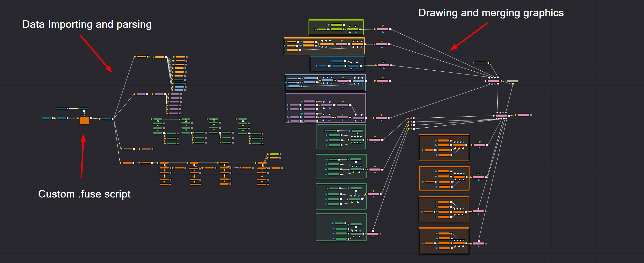Click the leftmost dark blue input node

click(46, 118)
